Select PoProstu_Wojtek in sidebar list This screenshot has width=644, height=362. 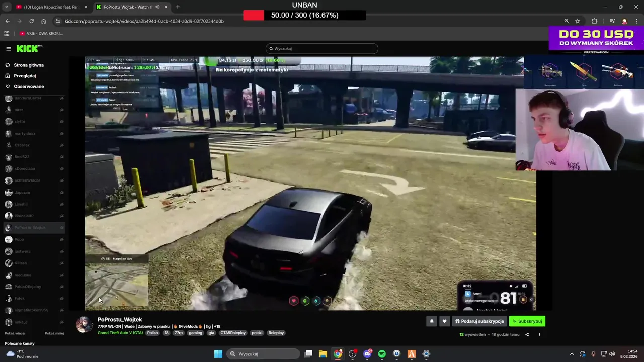[34, 227]
